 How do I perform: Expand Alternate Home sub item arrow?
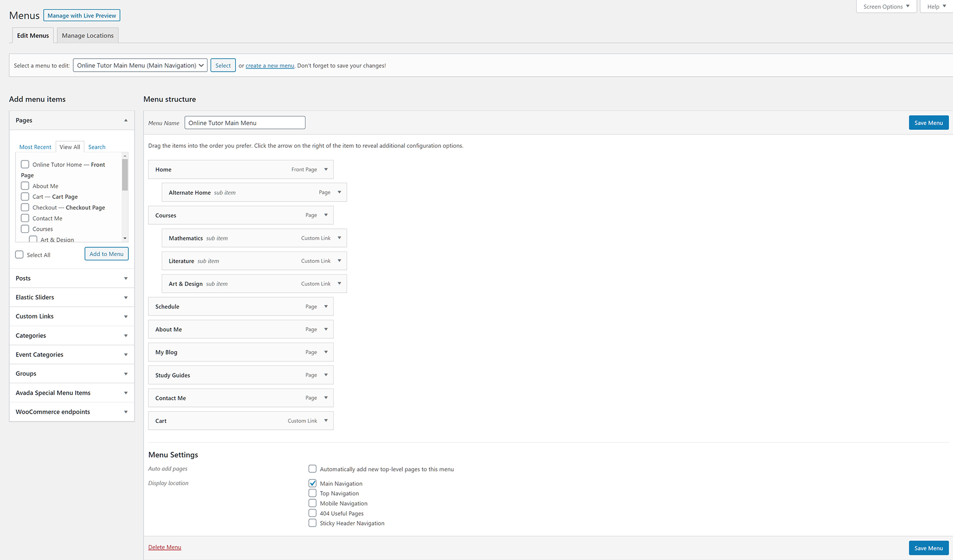(339, 192)
